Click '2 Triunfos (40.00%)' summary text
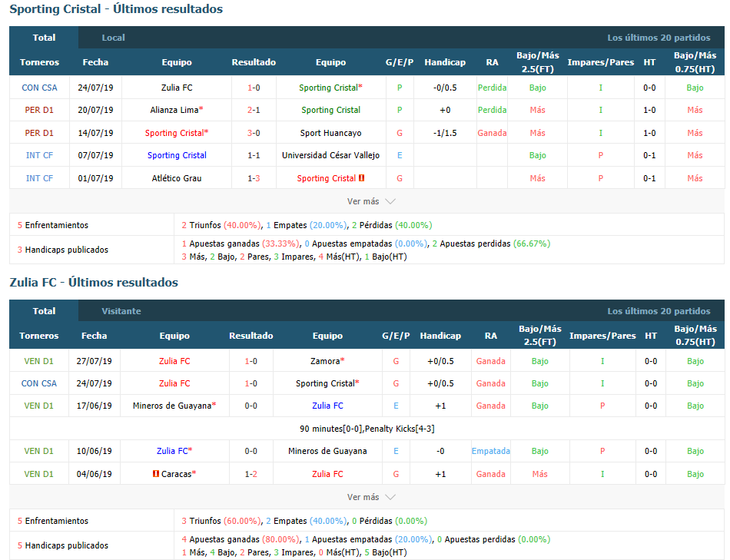 tap(221, 225)
